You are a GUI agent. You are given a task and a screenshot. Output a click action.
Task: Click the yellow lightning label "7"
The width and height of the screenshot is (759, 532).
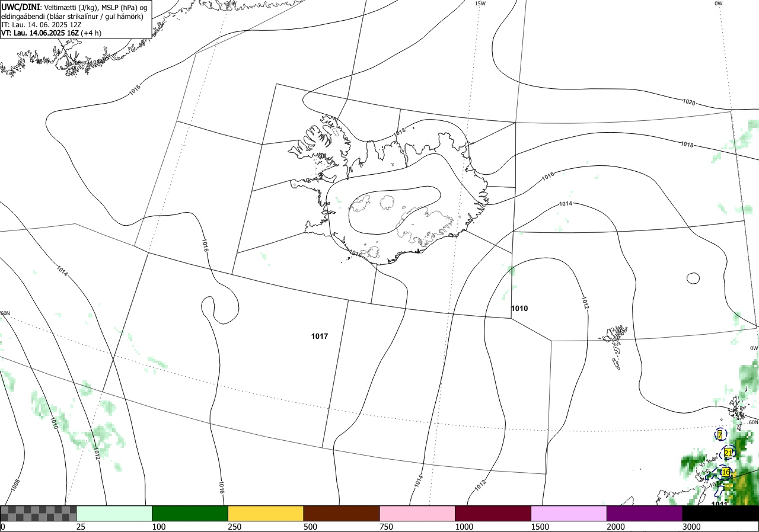(720, 435)
